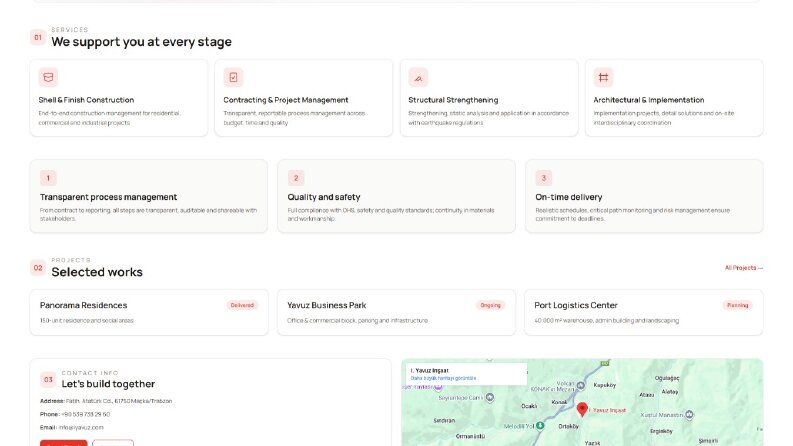Click the Kuştul Manastırı map marker icon
This screenshot has height=446, width=793.
coord(689,415)
